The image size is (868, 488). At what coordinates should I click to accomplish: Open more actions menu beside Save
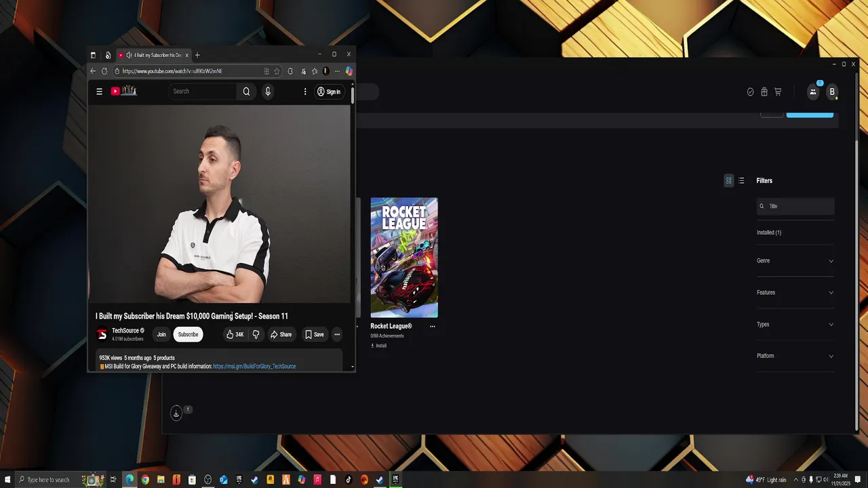coord(337,334)
